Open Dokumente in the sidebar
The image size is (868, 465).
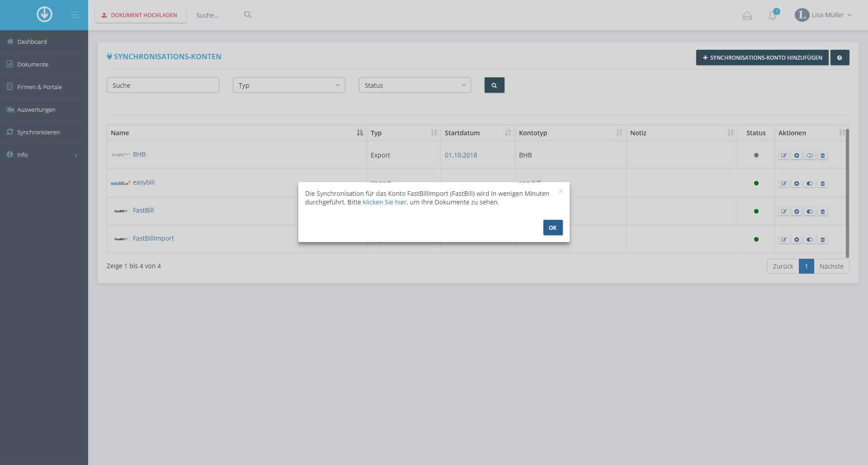point(44,64)
